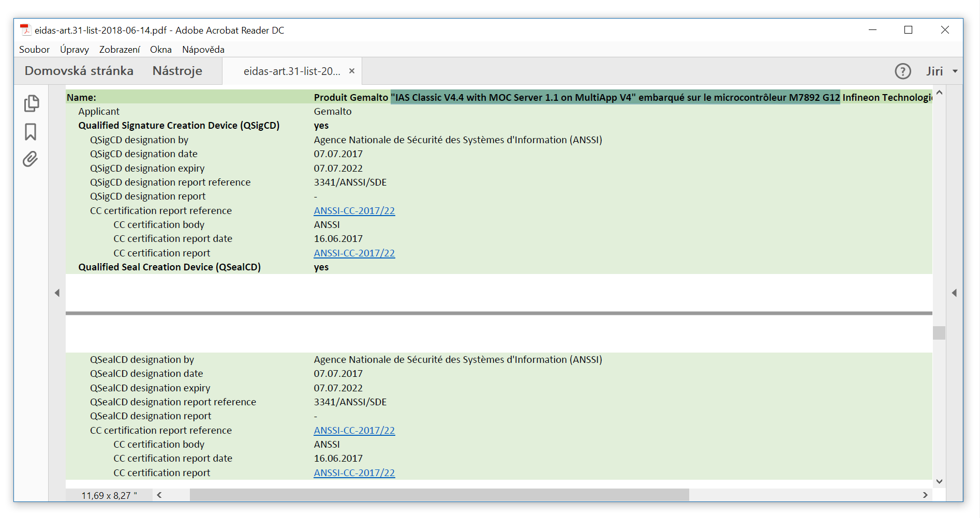Open the bookmarks panel icon
This screenshot has width=980, height=518.
(31, 132)
